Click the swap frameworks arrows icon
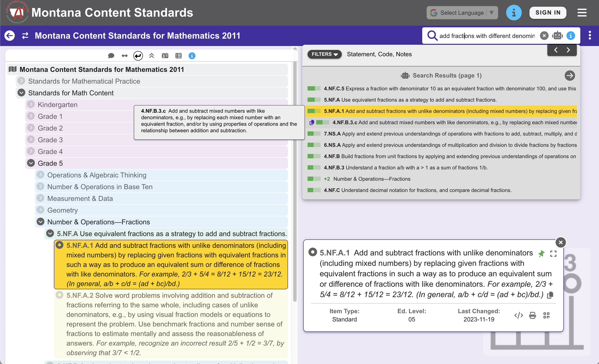599x364 pixels. point(25,36)
